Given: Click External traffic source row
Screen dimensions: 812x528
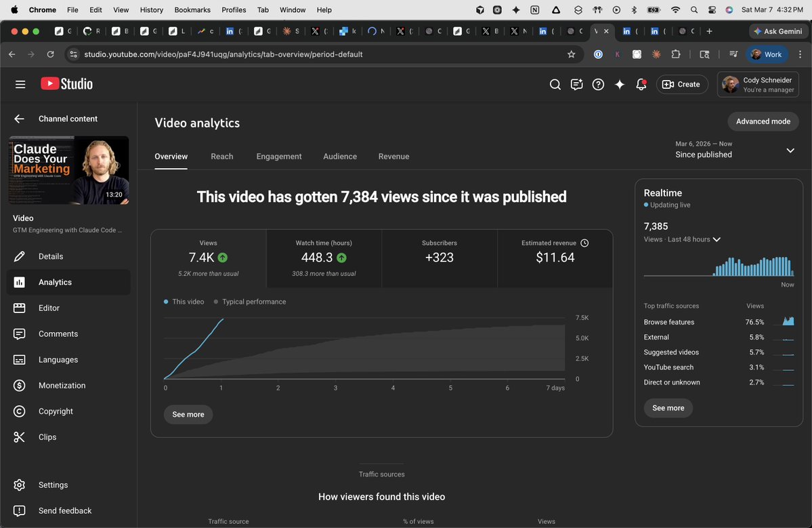Looking at the screenshot, I should 719,337.
